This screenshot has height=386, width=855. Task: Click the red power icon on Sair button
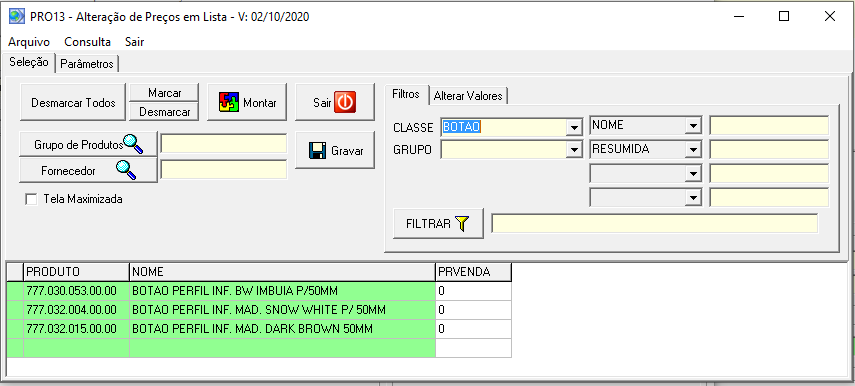345,102
